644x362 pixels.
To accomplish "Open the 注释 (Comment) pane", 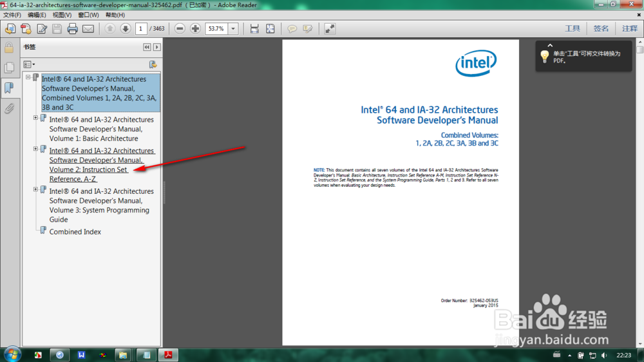I will coord(630,28).
